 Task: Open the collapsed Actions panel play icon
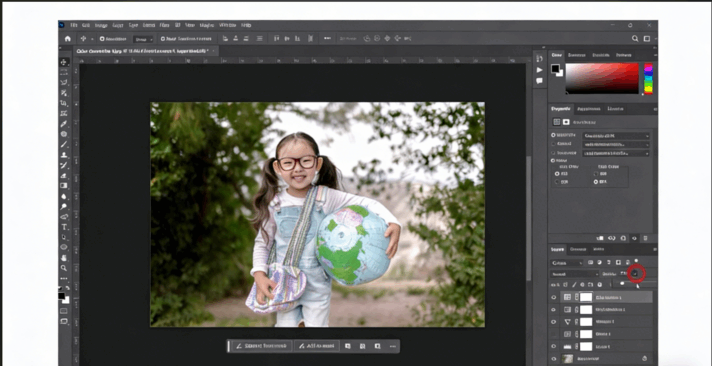539,70
